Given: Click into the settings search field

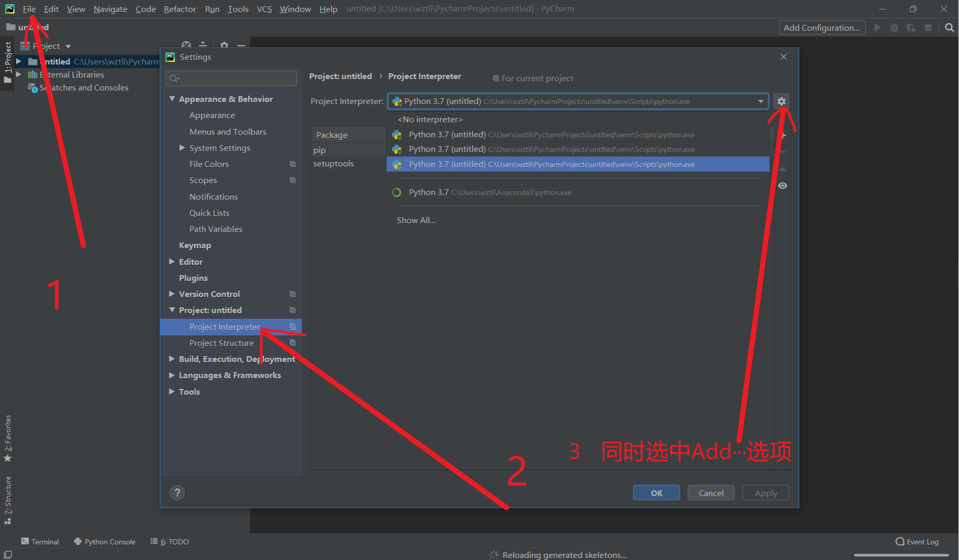Looking at the screenshot, I should [231, 79].
